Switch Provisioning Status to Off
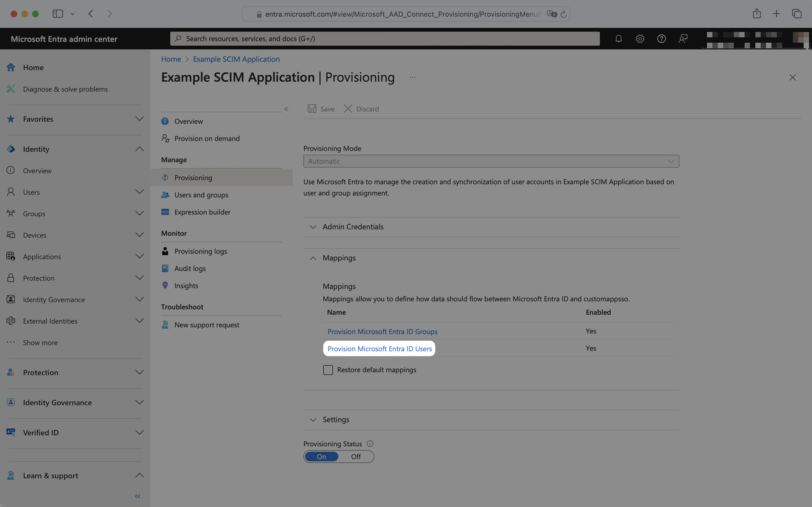 click(356, 456)
